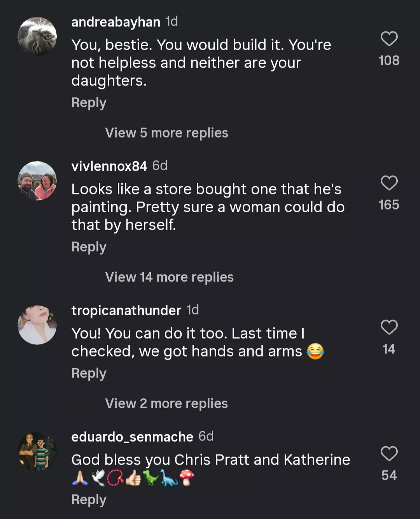Reply to andreabayhan's comment
420x519 pixels.
[89, 103]
